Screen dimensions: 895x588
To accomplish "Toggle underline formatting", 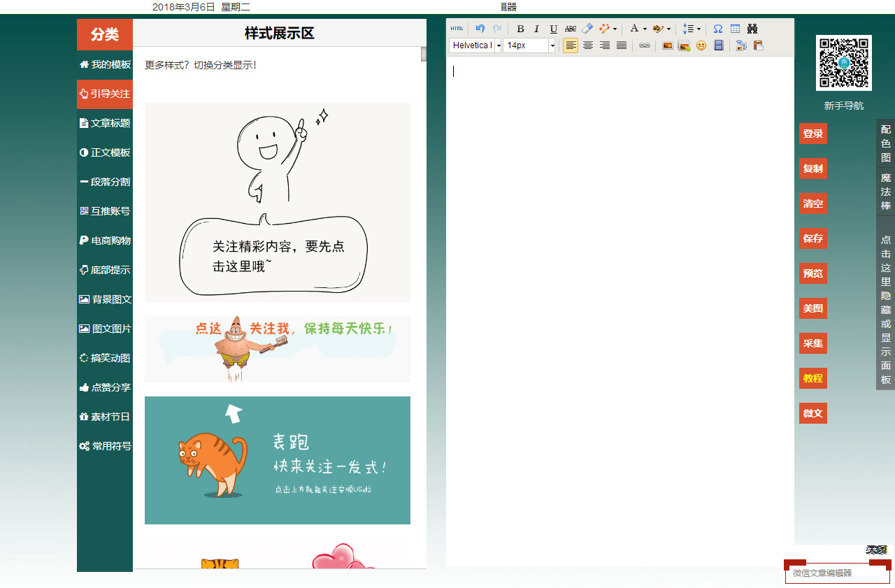I will click(x=552, y=29).
